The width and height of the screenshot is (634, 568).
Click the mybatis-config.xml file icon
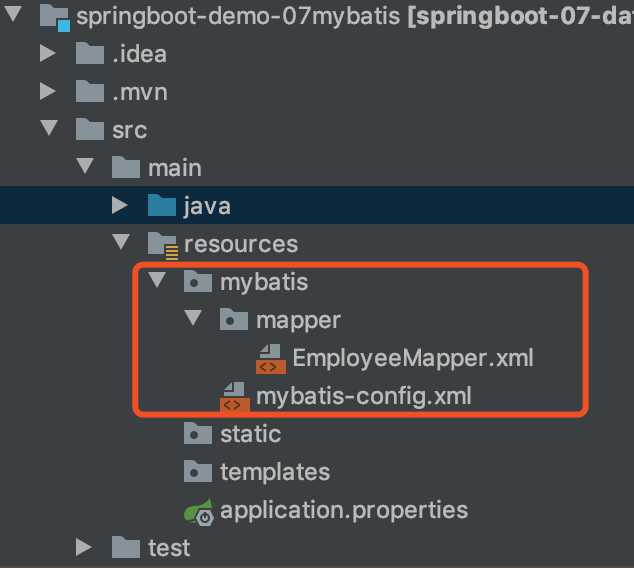[235, 397]
